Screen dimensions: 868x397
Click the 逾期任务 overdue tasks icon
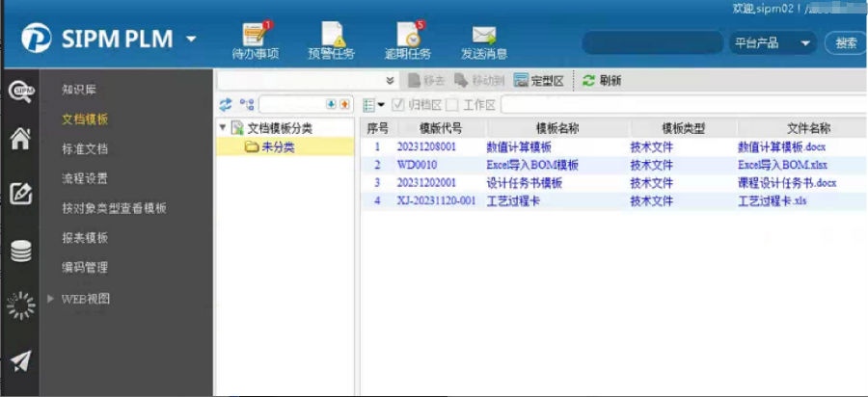tap(407, 37)
